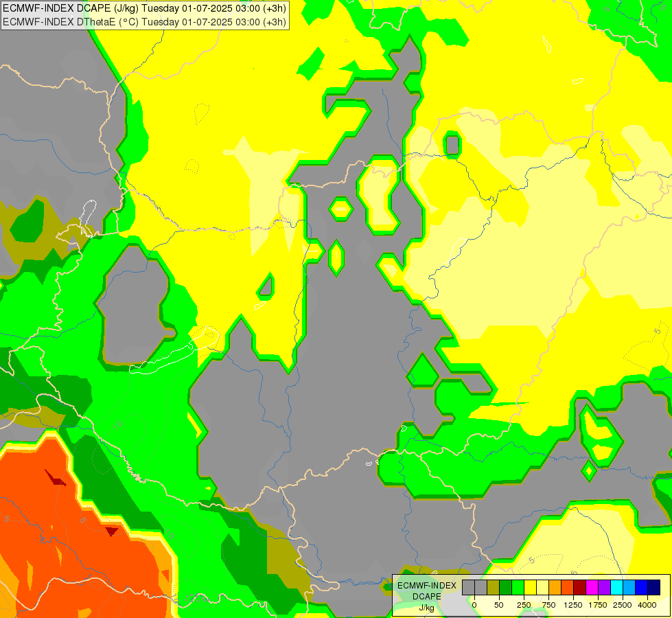Select the pale yellow legend swatch
Viewport: 672px width, 618px height.
(x=542, y=588)
